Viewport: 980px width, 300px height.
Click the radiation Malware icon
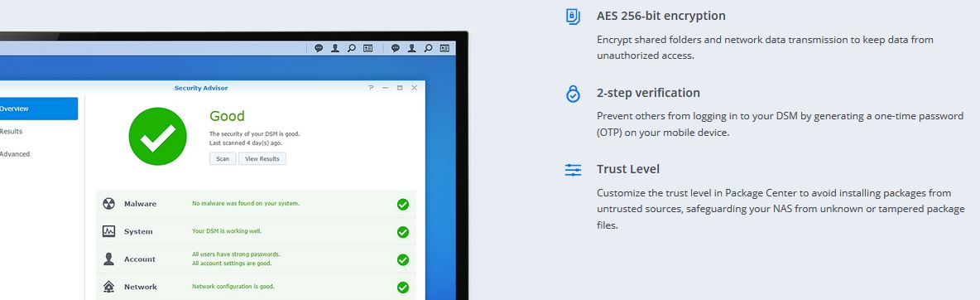[x=108, y=204]
